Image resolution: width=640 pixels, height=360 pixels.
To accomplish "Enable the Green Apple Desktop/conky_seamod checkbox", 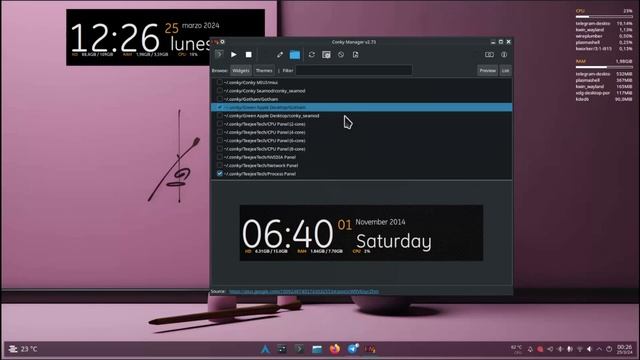I will (220, 116).
